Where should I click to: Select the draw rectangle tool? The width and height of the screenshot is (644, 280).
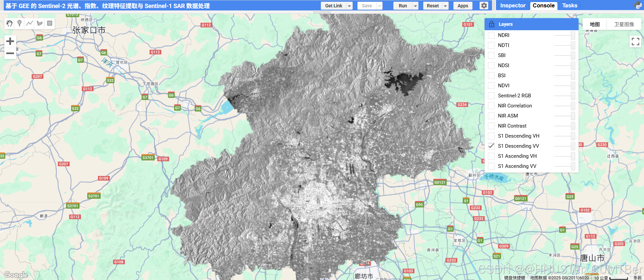point(50,23)
